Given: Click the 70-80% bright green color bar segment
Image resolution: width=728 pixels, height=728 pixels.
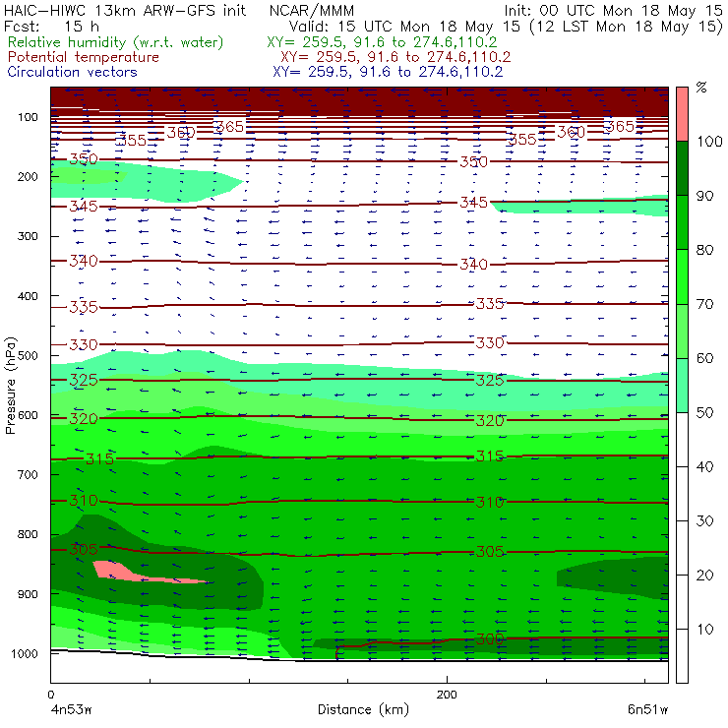Looking at the screenshot, I should [x=682, y=276].
